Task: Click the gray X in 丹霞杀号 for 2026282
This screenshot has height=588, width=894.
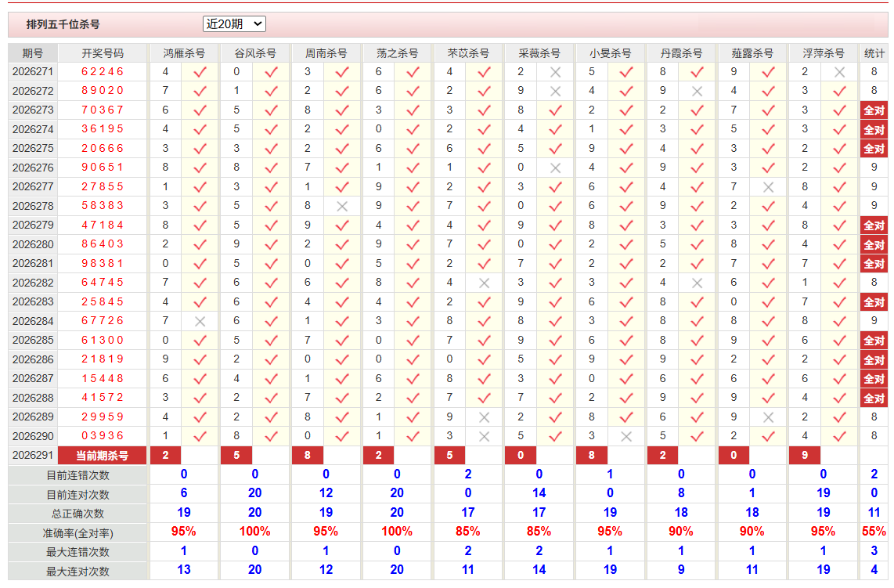Action: click(x=698, y=283)
